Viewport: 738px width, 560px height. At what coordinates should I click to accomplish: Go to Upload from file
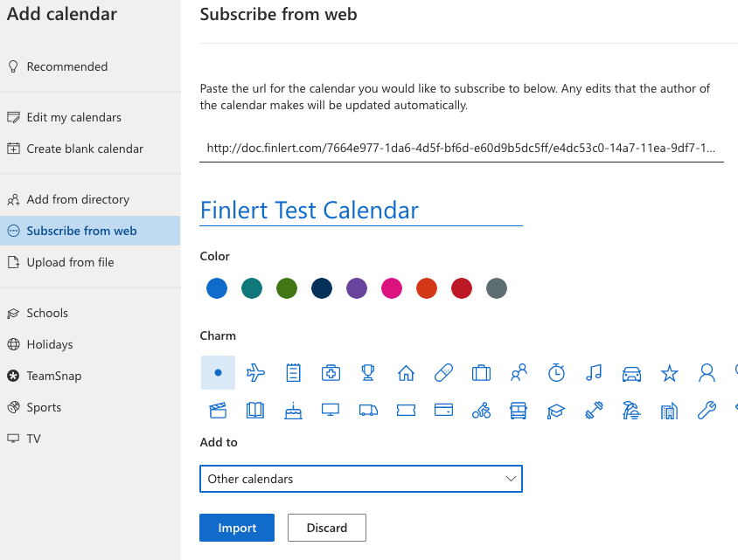(70, 262)
